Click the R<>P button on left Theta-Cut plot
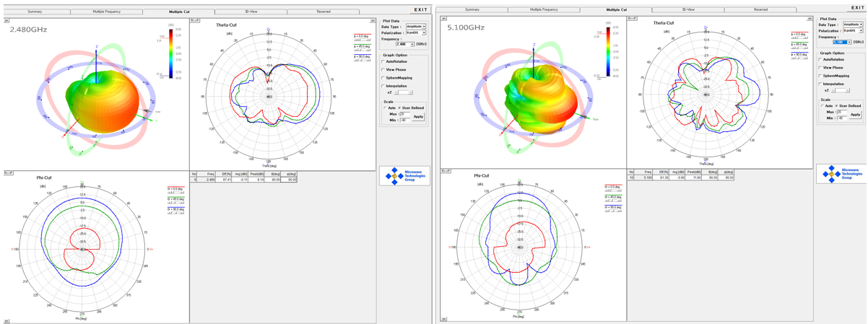This screenshot has height=324, width=868. [194, 20]
